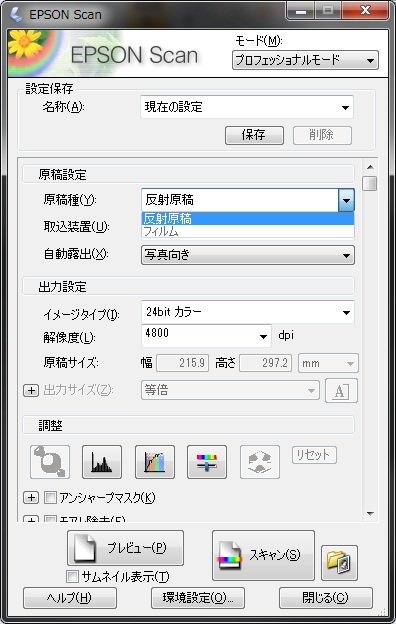Click the settings panel scrollbar thumb
The width and height of the screenshot is (396, 624).
[x=370, y=184]
